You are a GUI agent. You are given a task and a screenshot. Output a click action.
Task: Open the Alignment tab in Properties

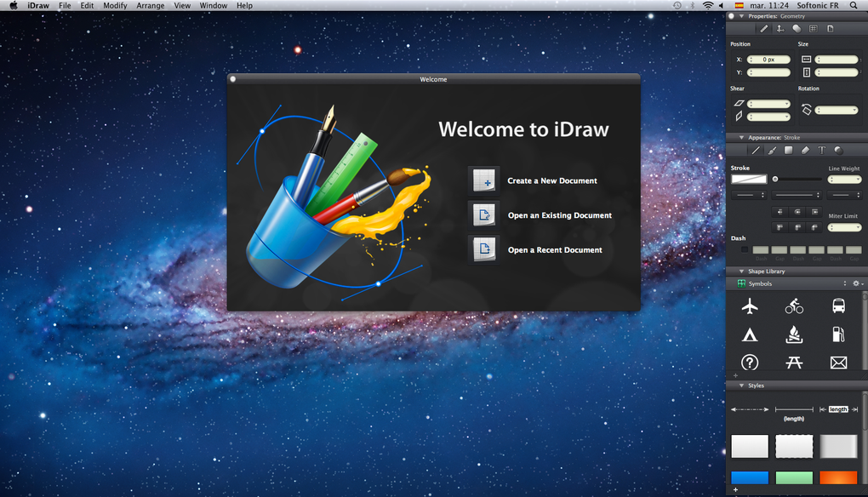point(780,29)
